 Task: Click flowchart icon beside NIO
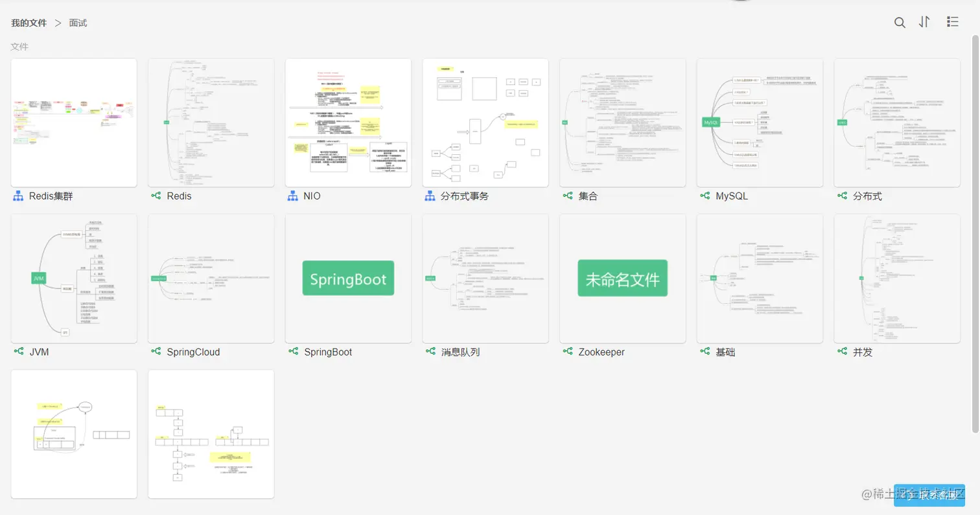[x=292, y=196]
